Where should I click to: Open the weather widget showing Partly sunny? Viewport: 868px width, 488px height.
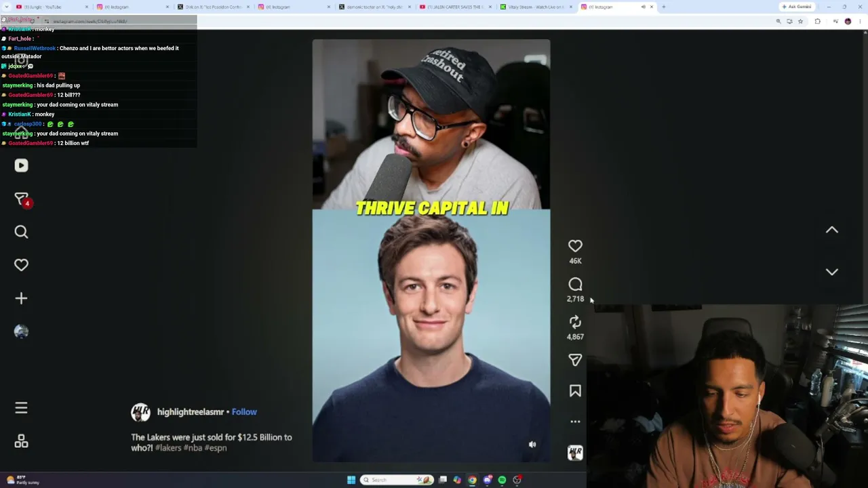coord(23,480)
